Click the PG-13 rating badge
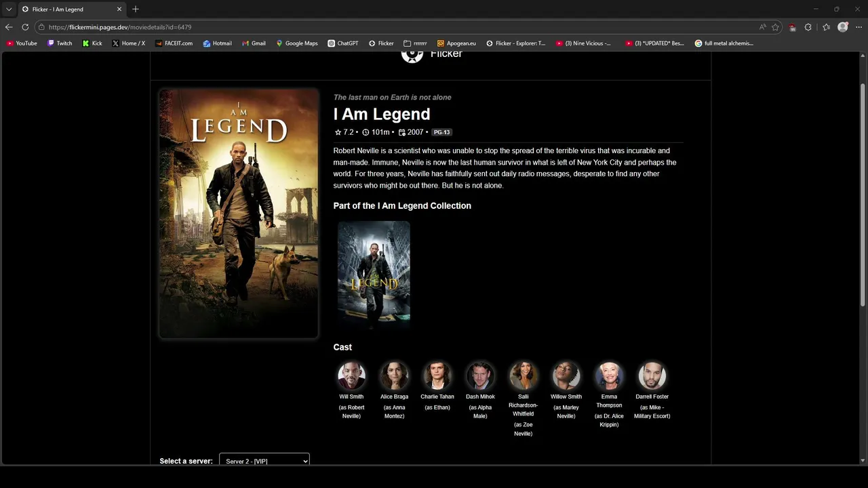Screen dimensions: 868x488 coord(441,132)
